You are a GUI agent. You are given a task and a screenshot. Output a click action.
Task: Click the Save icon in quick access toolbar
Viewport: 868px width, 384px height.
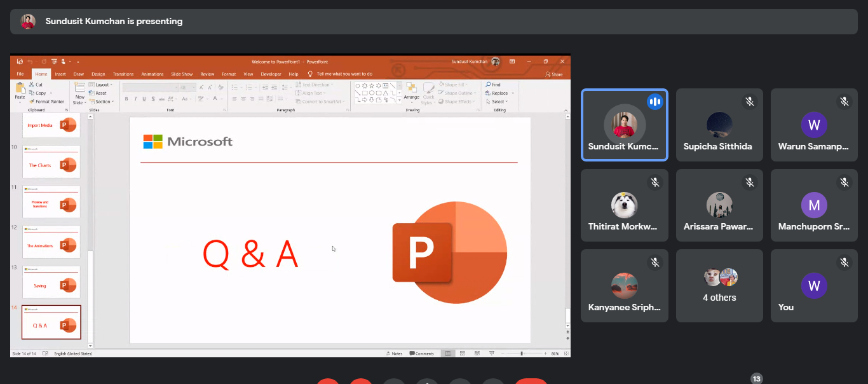(x=20, y=62)
